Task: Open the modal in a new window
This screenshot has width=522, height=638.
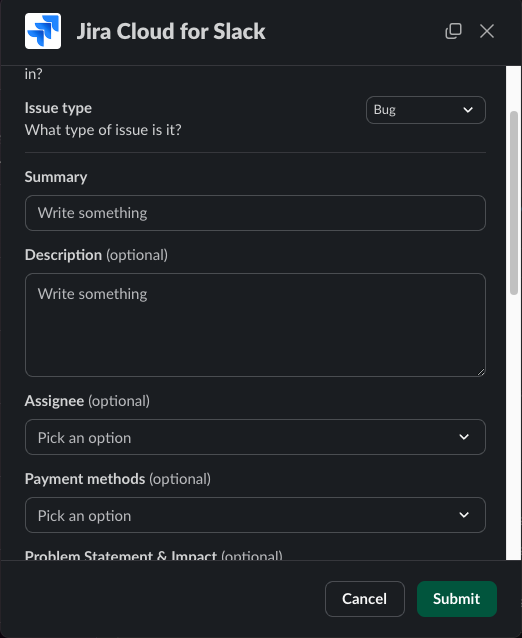Action: 453,31
